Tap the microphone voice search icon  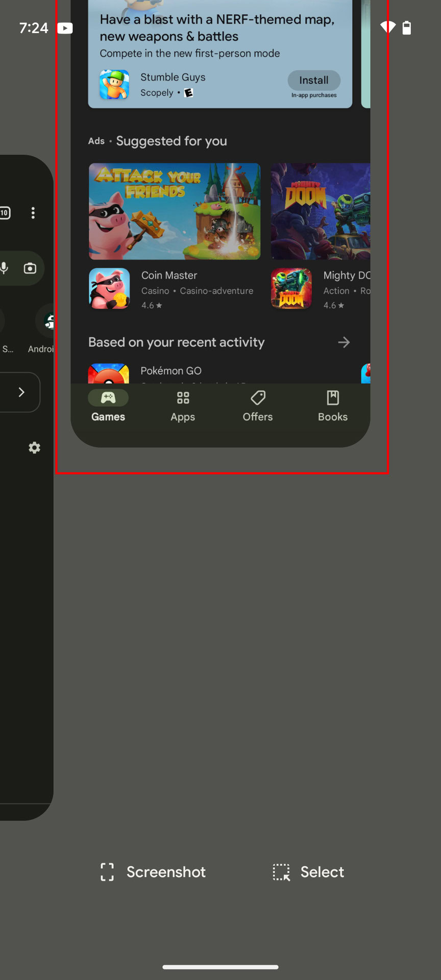[5, 268]
